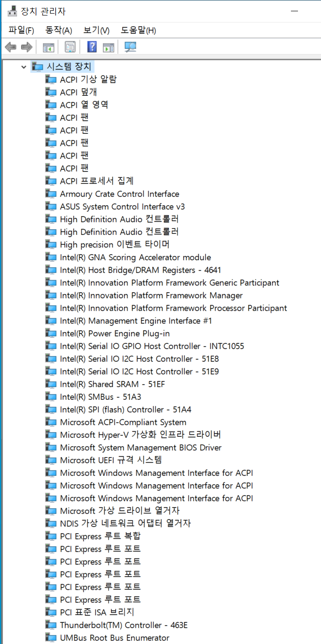The width and height of the screenshot is (321, 644).
Task: Click device icon beside High precision 이벤트 타이머
Action: [x=51, y=244]
